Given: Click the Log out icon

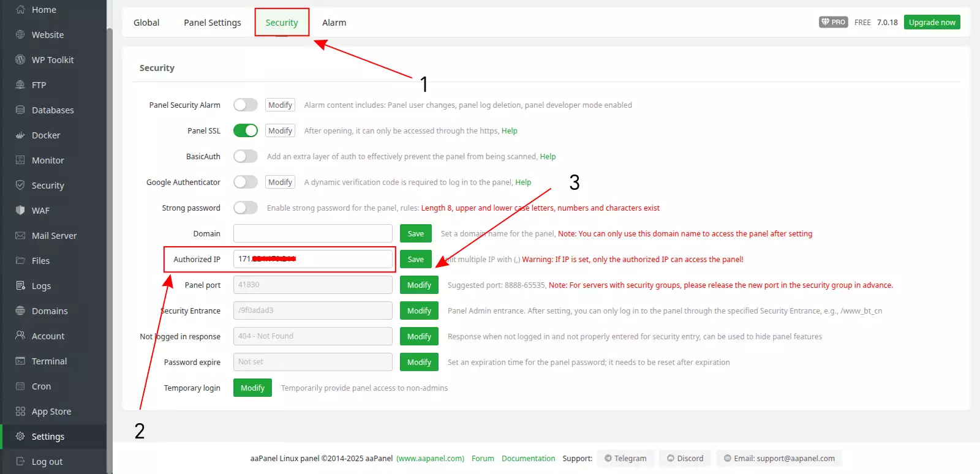Looking at the screenshot, I should [20, 462].
